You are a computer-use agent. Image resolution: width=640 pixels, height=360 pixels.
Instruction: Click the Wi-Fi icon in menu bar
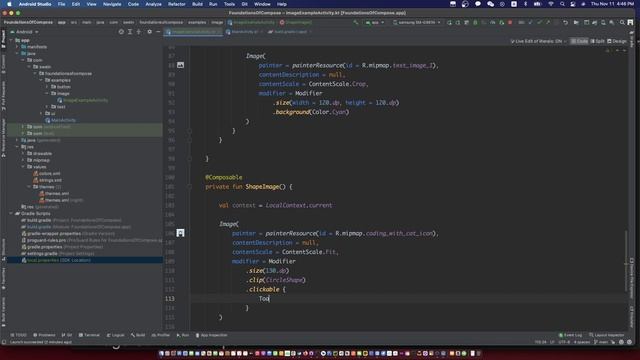551,4
